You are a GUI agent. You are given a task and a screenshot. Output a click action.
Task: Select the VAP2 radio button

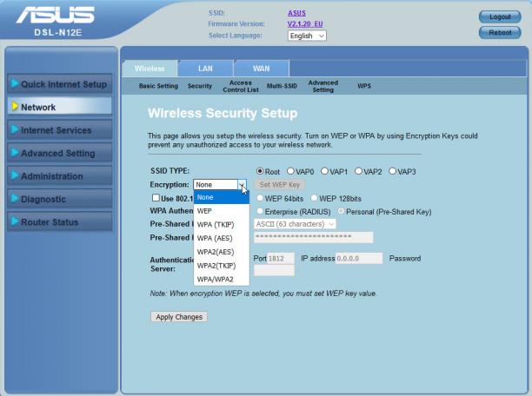click(358, 171)
